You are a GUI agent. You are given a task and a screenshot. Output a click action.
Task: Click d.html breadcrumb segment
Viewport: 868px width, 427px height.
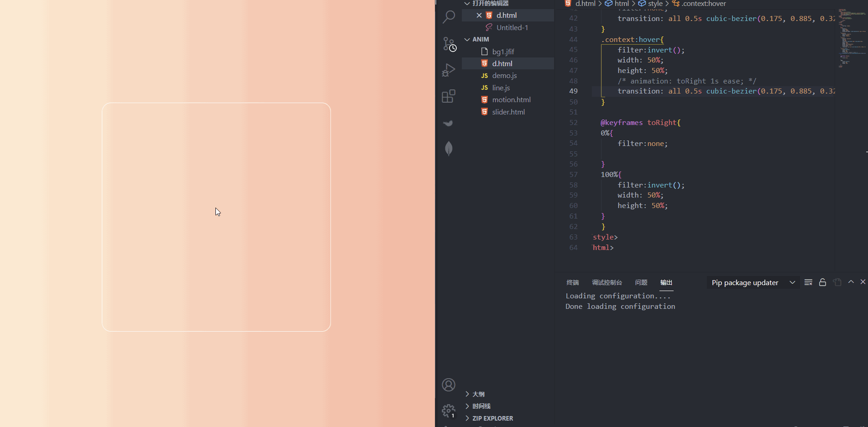585,4
